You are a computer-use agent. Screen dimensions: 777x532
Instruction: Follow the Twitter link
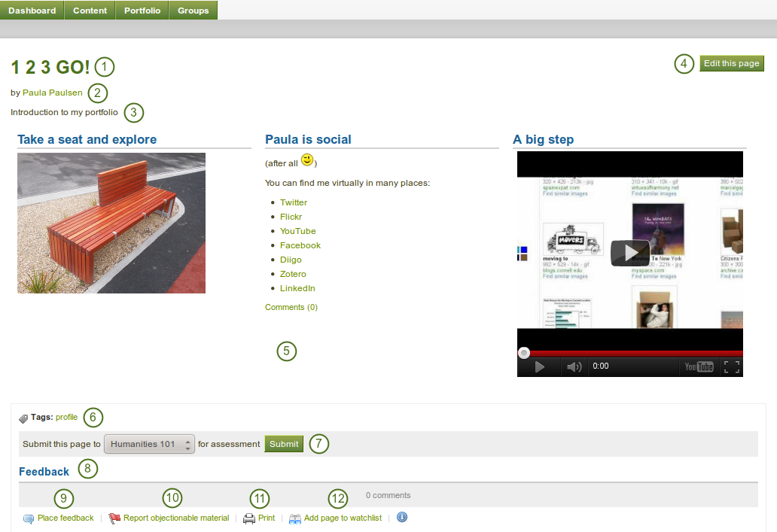point(294,202)
